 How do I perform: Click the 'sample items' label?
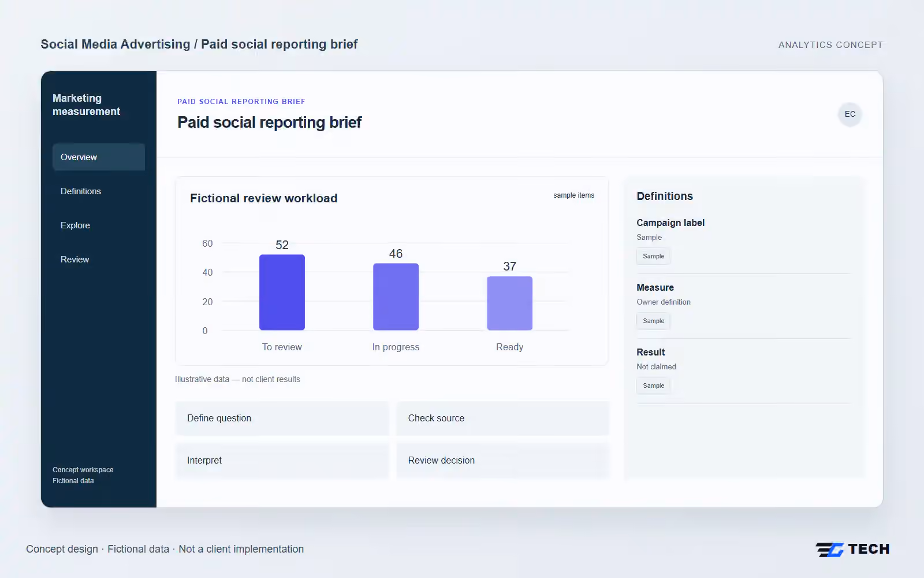(x=573, y=195)
